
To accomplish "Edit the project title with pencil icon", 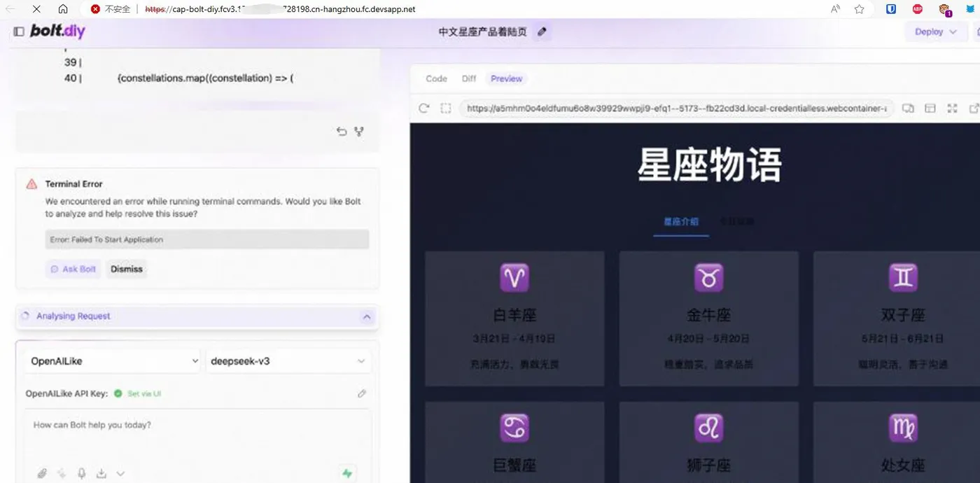I will pyautogui.click(x=542, y=31).
